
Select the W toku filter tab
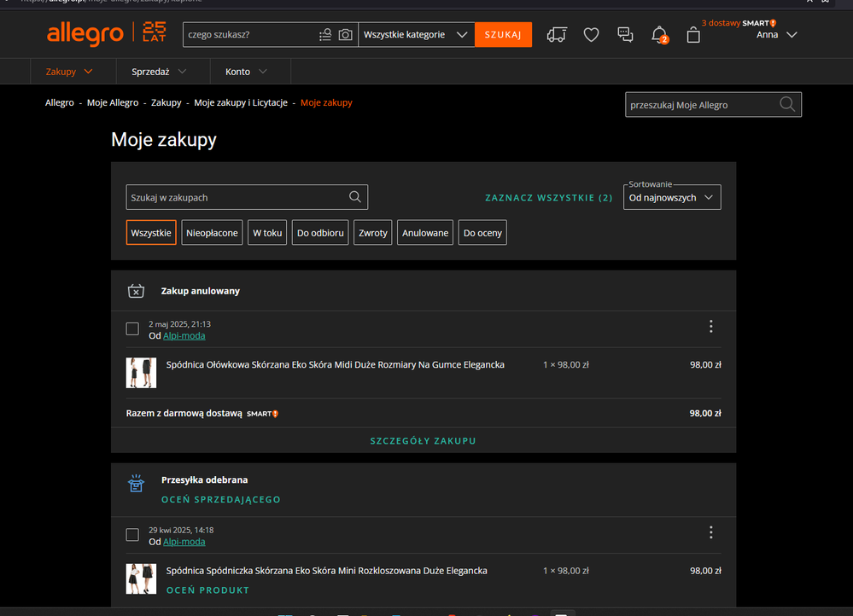coord(267,233)
